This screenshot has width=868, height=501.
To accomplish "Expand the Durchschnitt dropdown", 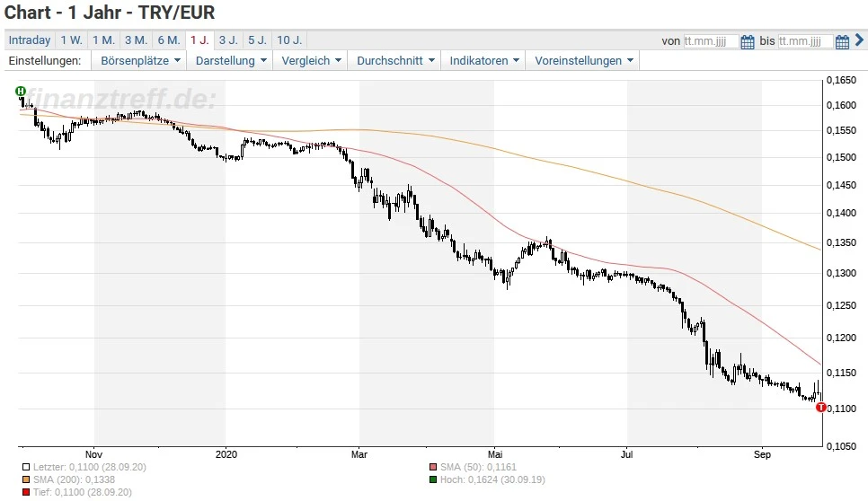I will pos(395,61).
